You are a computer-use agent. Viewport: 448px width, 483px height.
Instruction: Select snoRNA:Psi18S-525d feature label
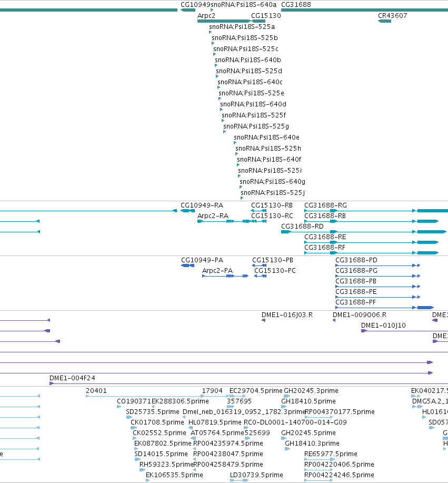249,71
